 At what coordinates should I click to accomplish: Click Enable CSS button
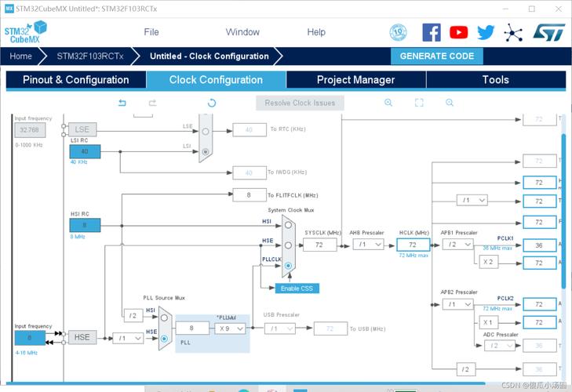297,289
